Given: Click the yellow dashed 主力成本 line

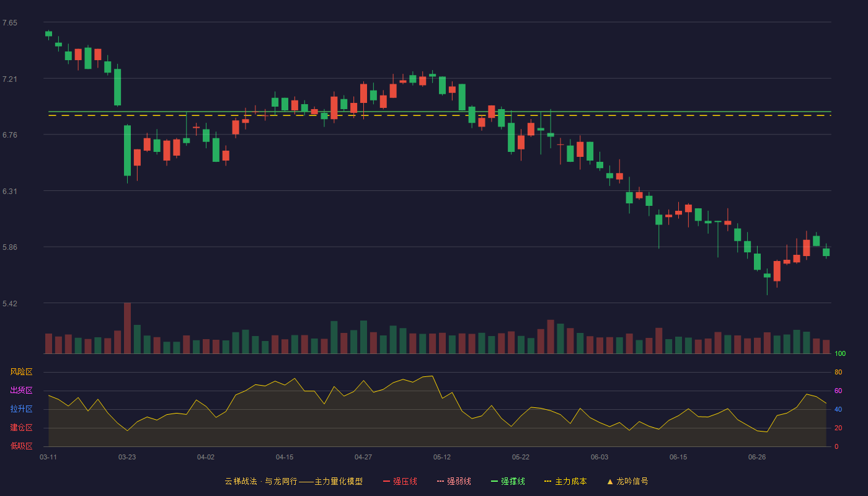Looking at the screenshot, I should pyautogui.click(x=440, y=115).
